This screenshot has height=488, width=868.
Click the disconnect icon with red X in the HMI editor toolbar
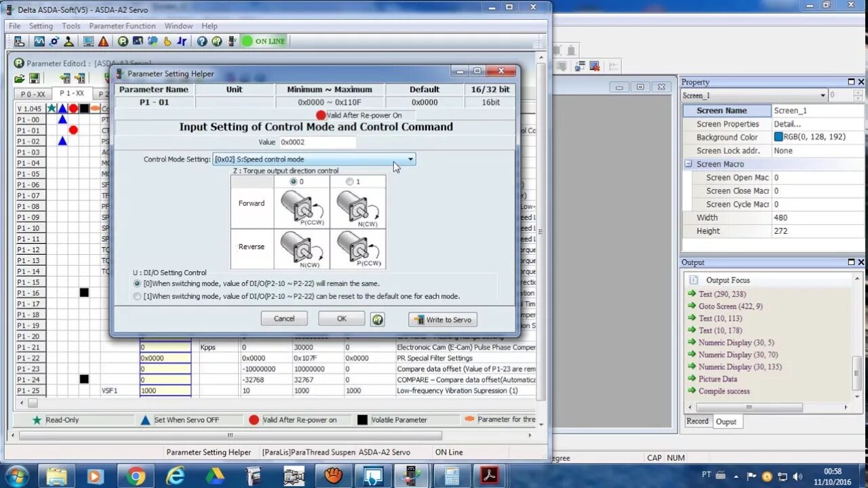(595, 66)
